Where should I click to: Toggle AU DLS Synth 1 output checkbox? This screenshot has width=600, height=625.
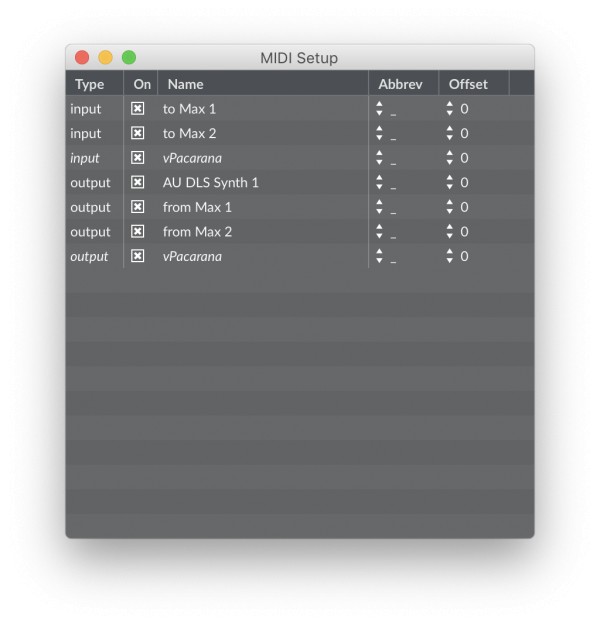coord(138,182)
